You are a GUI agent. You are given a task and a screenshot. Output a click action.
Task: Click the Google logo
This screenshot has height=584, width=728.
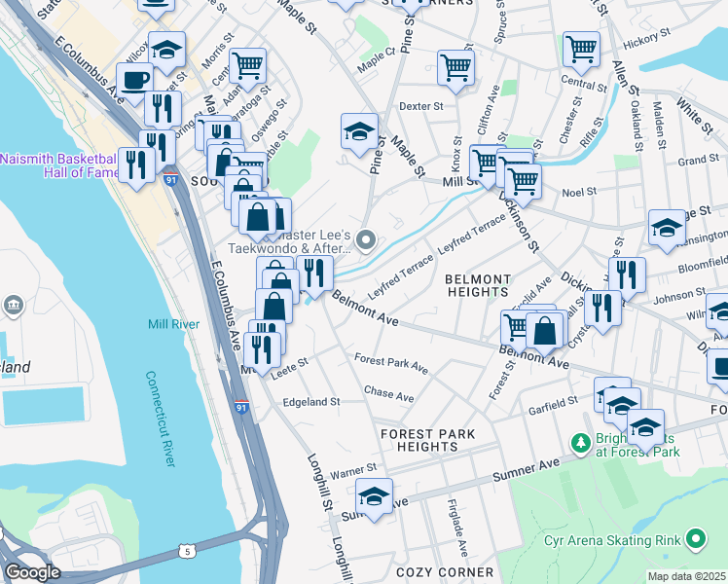(33, 572)
